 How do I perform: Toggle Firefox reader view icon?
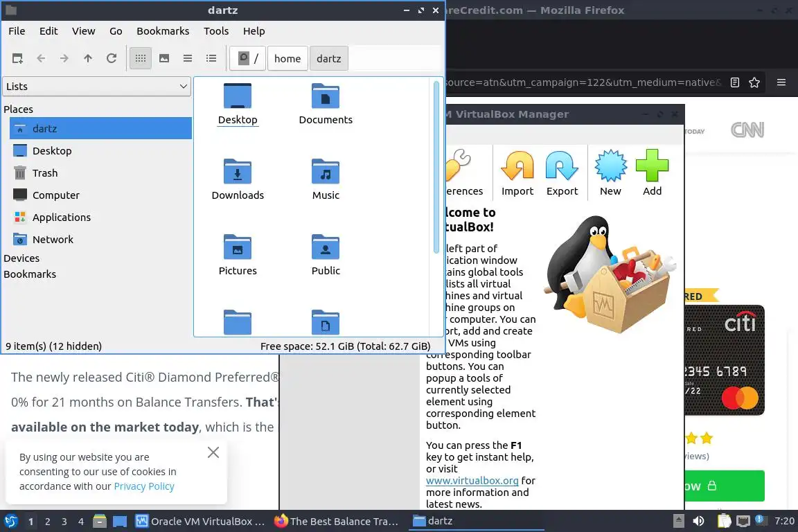tap(734, 82)
